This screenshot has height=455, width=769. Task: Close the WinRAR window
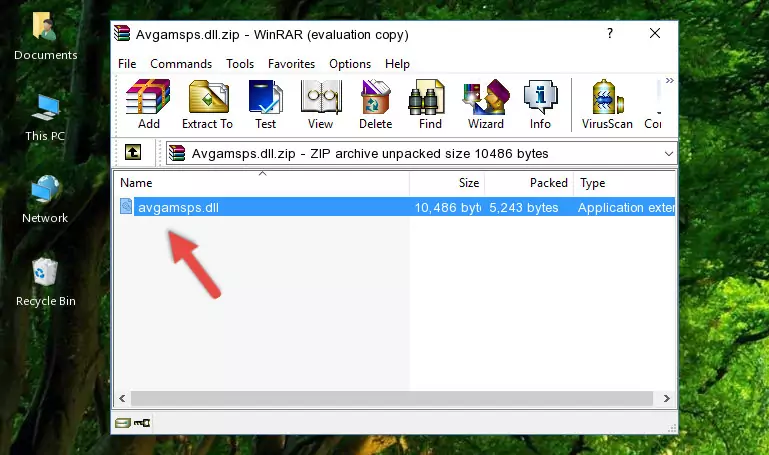(655, 33)
